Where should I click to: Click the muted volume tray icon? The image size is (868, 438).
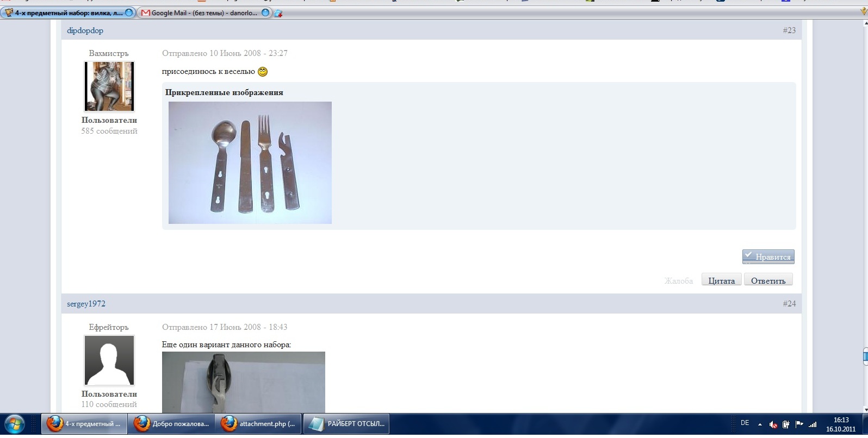pos(773,424)
